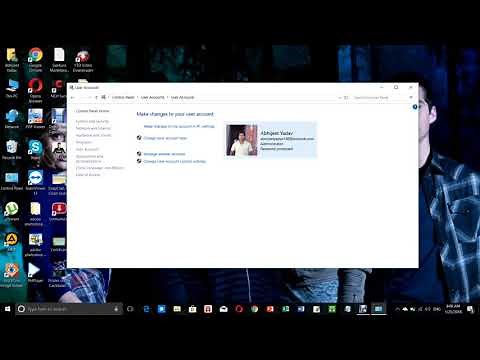This screenshot has width=480, height=360.
Task: Open Network and Internet in sidebar
Action: [93, 128]
